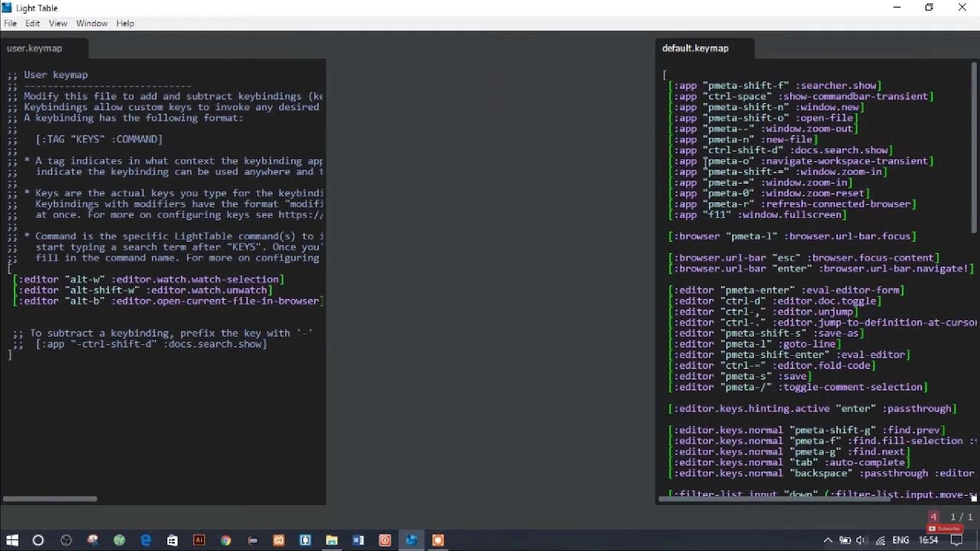Click the green globe taskbar icon
The width and height of the screenshot is (980, 551).
[x=119, y=540]
